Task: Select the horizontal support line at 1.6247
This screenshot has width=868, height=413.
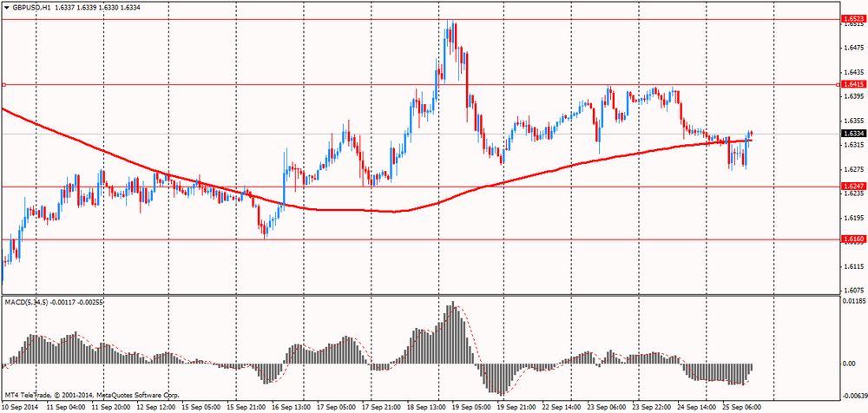Action: coord(421,187)
